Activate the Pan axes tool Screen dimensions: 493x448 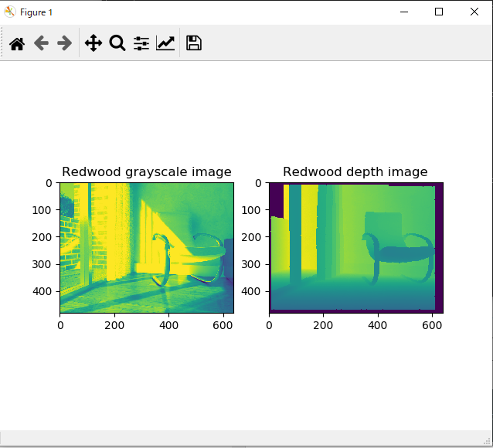click(x=93, y=43)
